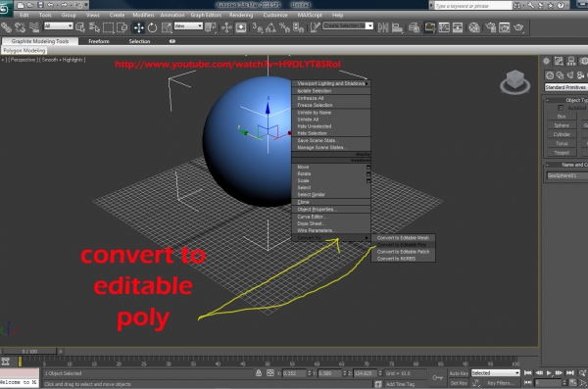Image resolution: width=588 pixels, height=389 pixels.
Task: Click the Bind to Space Warp icon
Action: point(34,27)
